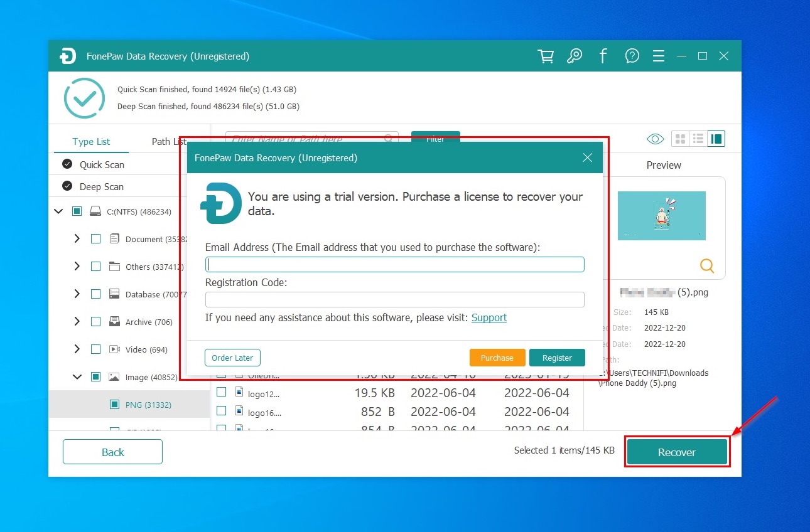This screenshot has width=810, height=532.
Task: Click the "Deep Scan finished, found 486234 file(s)" text
Action: [208, 107]
